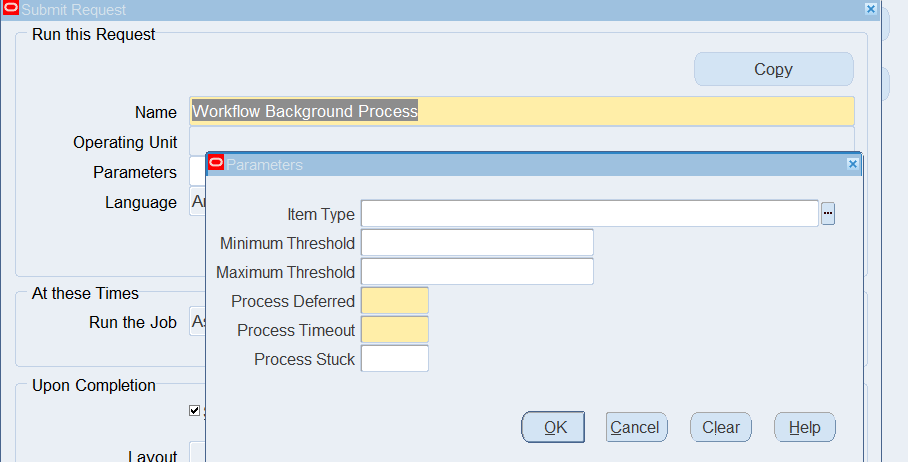Screen dimensions: 908x462
Task: Select the Process Timeout field
Action: click(395, 330)
